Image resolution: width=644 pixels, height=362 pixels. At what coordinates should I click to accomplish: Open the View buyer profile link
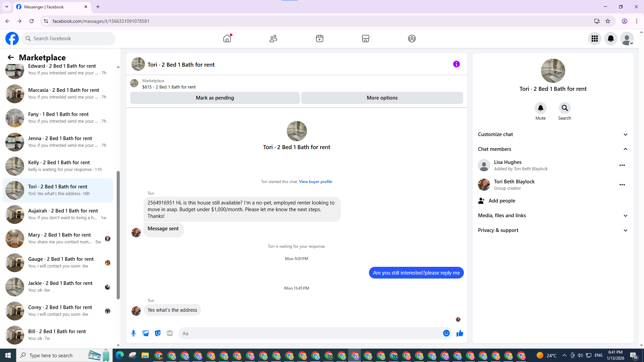point(315,182)
